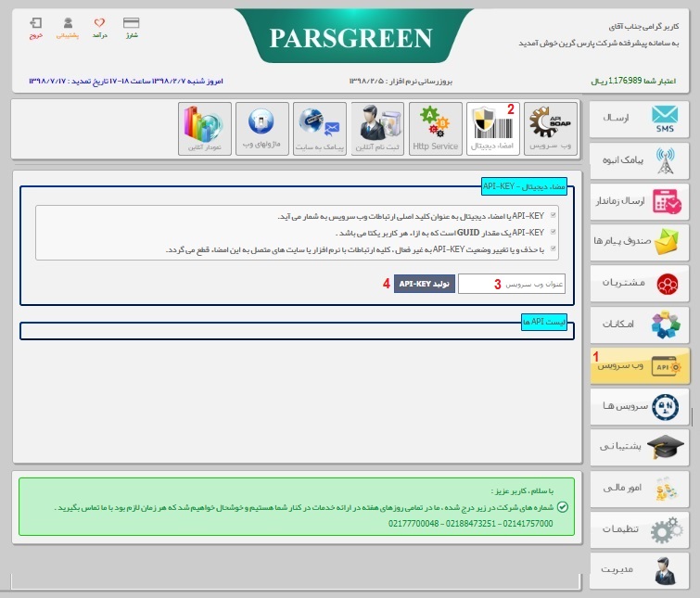Toggle the GUID value info checkbox
Image resolution: width=700 pixels, height=598 pixels.
pos(554,233)
